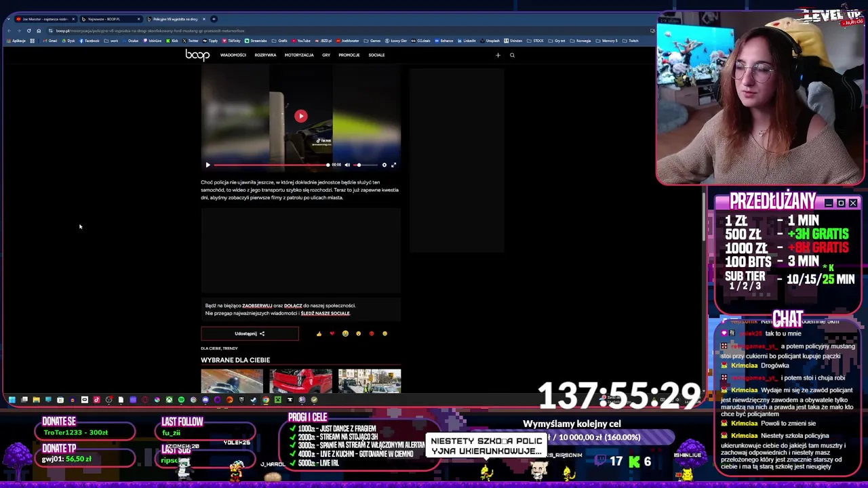
Task: Click the Udostępnij share button
Action: click(250, 333)
